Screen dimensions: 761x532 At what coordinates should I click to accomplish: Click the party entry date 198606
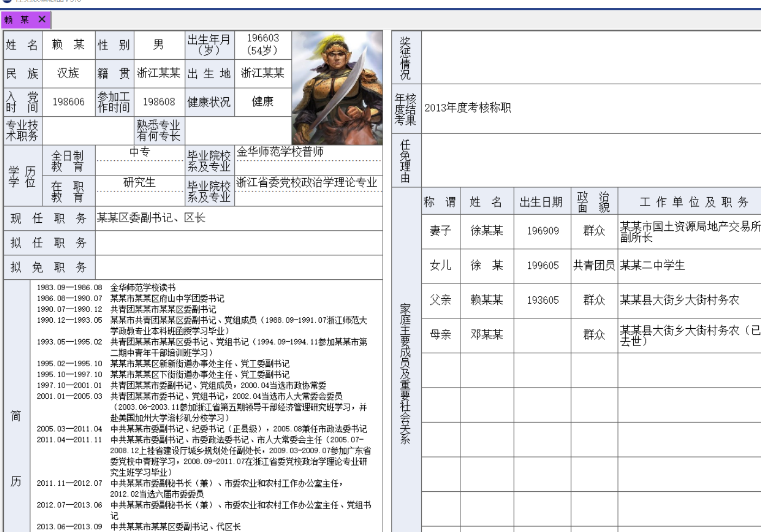coord(68,102)
